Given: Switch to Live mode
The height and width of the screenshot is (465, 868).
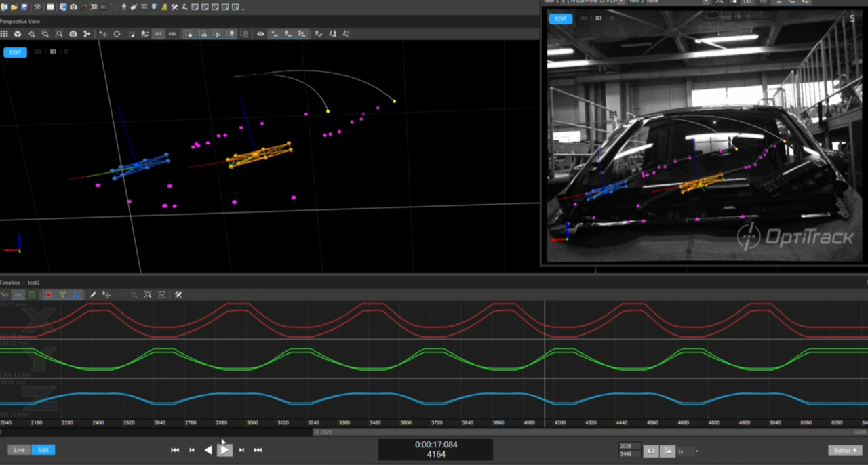Looking at the screenshot, I should [19, 450].
